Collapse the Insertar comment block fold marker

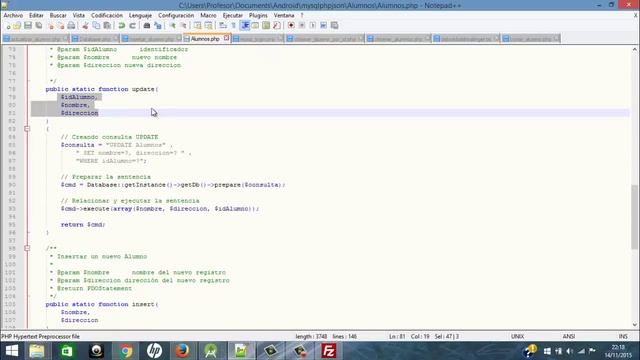tap(27, 248)
